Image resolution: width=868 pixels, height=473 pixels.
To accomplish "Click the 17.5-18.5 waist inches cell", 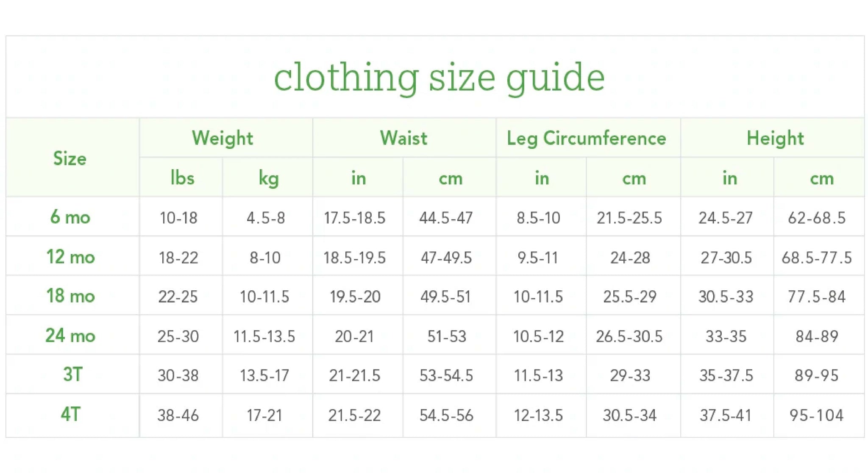I will (x=355, y=218).
